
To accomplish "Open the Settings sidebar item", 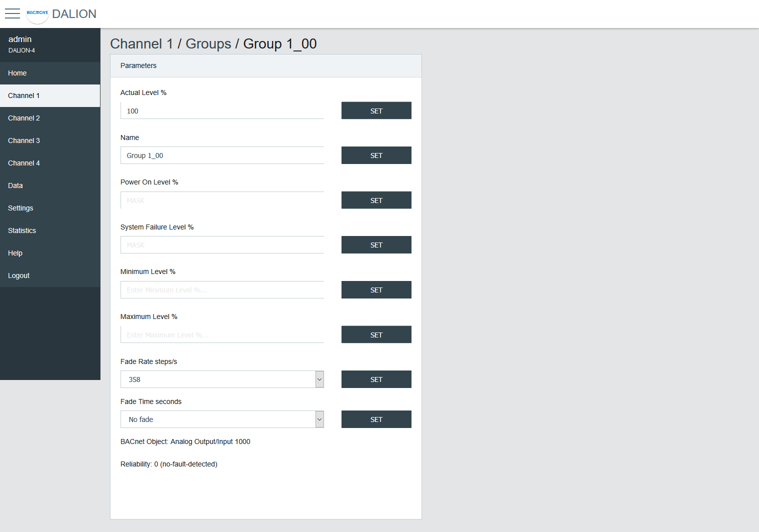I will [x=20, y=208].
